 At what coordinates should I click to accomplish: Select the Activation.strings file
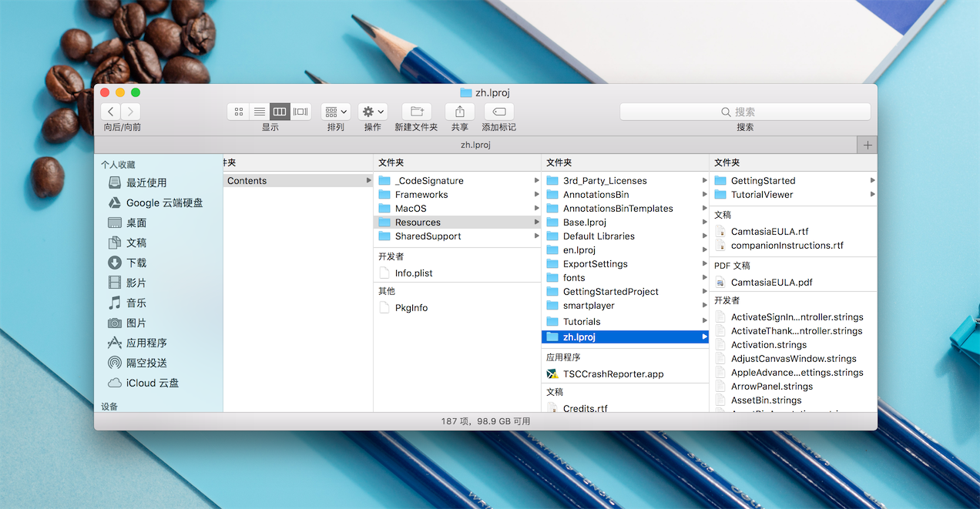coord(793,345)
